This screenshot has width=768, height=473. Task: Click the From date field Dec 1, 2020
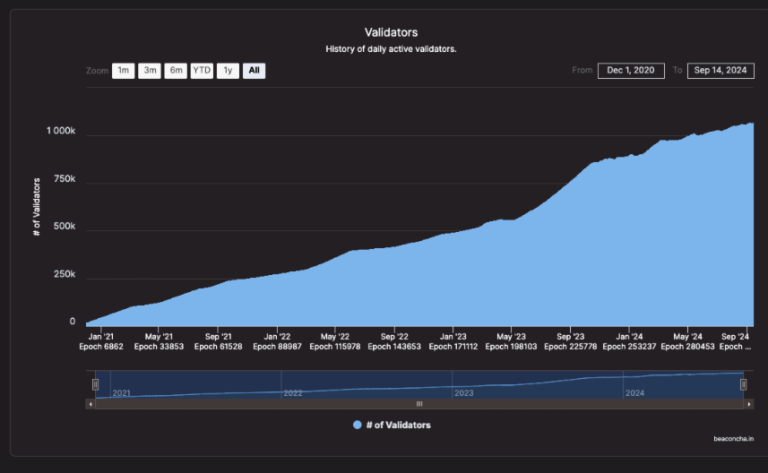[631, 70]
